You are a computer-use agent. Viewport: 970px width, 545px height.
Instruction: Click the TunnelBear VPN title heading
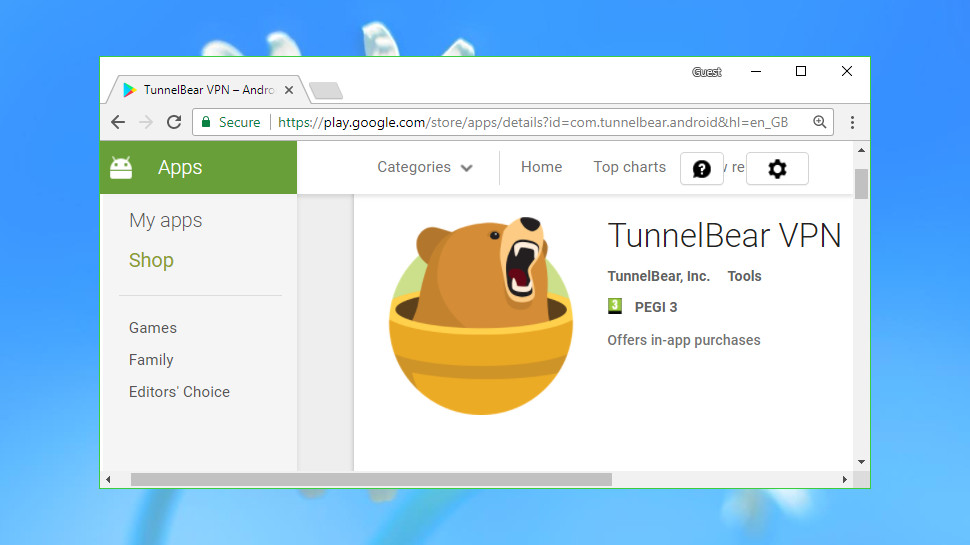[x=724, y=235]
